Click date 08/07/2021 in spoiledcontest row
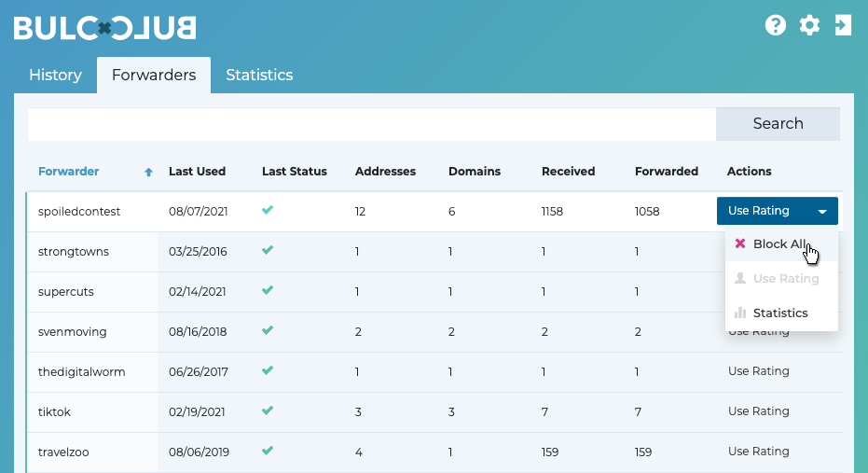Screen dimensions: 868x473 tap(199, 212)
